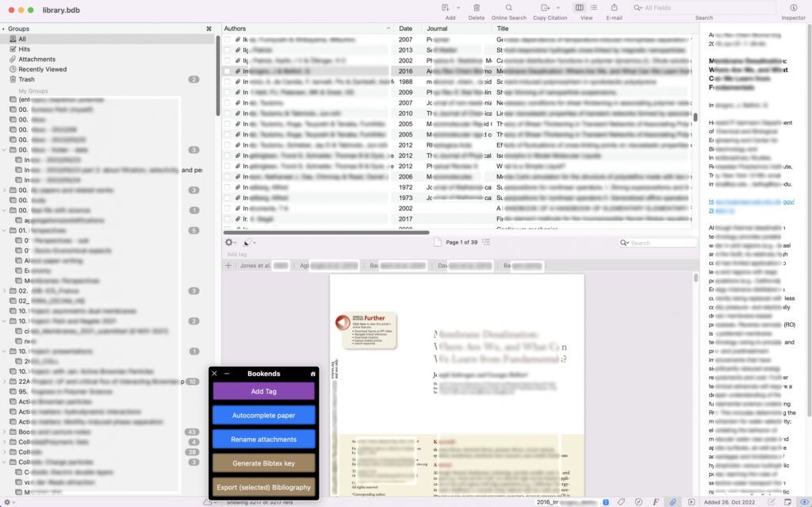Tick the checkbox for the 2016 reference row
Screen dimensions: 812x507
pos(227,71)
